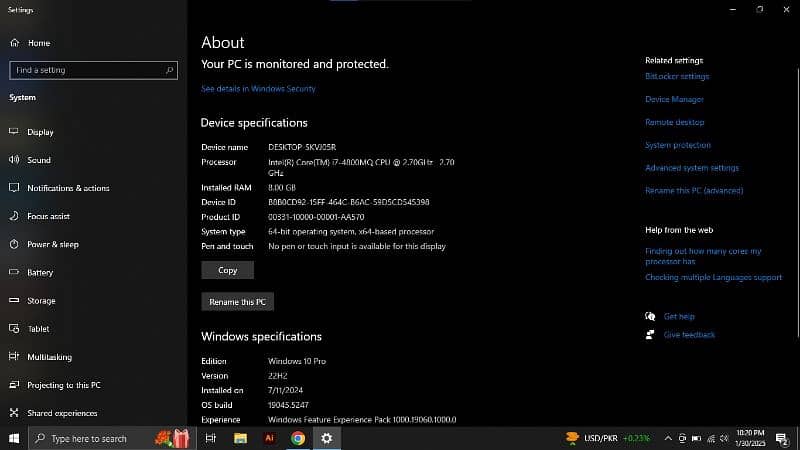
Task: Click the Home icon in Settings sidebar
Action: pos(15,43)
